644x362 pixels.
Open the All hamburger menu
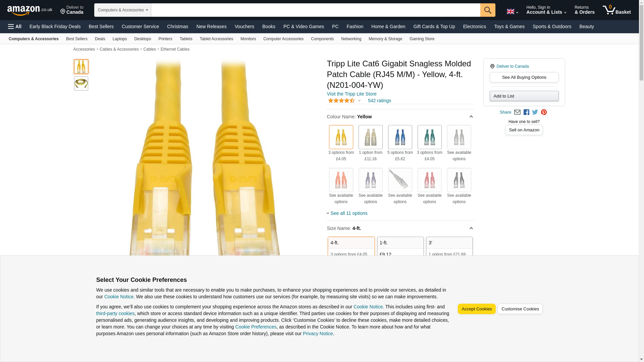(15, 26)
